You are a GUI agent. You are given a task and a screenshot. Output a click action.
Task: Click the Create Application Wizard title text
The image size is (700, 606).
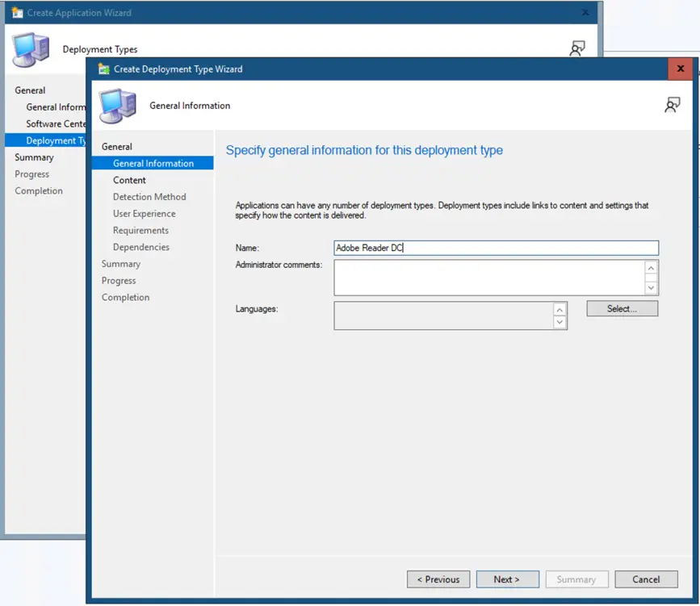pyautogui.click(x=79, y=13)
